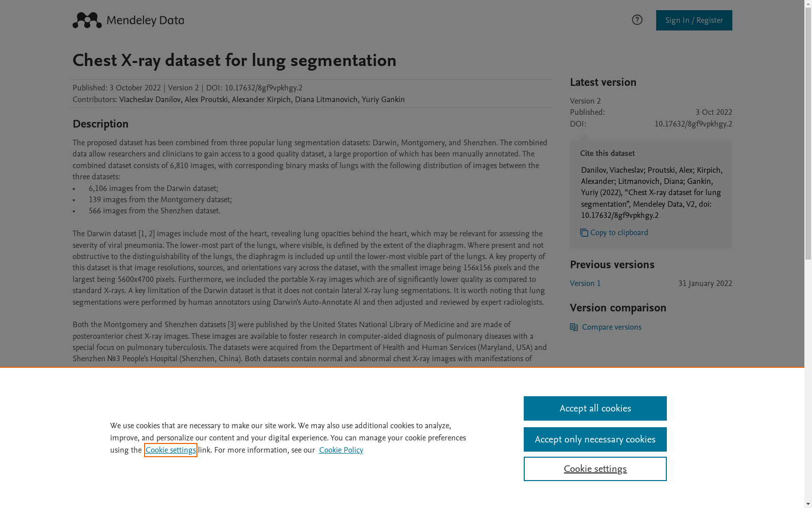Click the Compare versions link text

click(612, 327)
